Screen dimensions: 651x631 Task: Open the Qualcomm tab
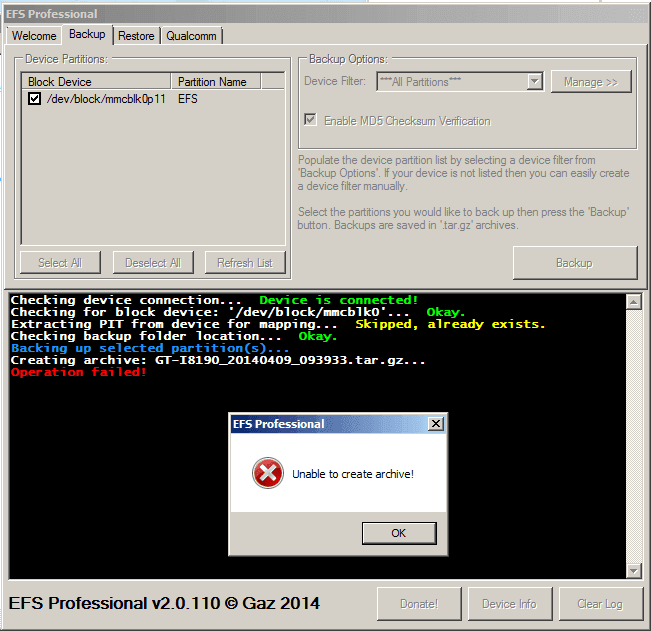tap(191, 36)
